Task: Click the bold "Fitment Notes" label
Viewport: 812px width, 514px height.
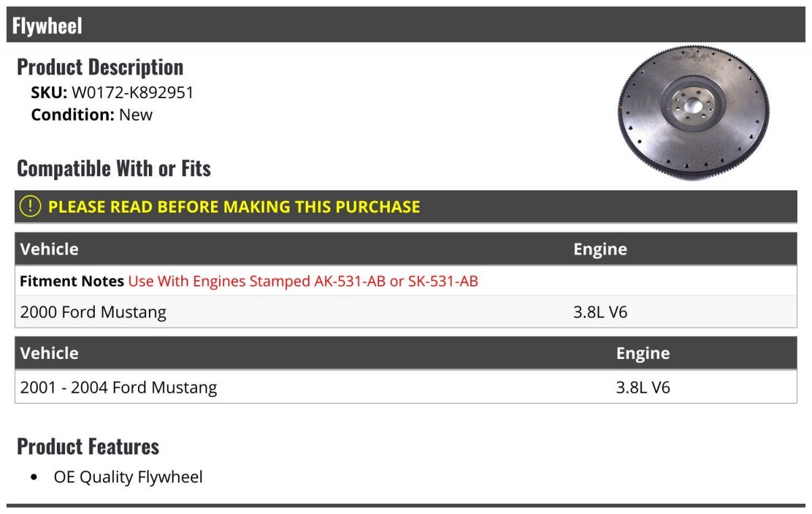Action: coord(72,281)
